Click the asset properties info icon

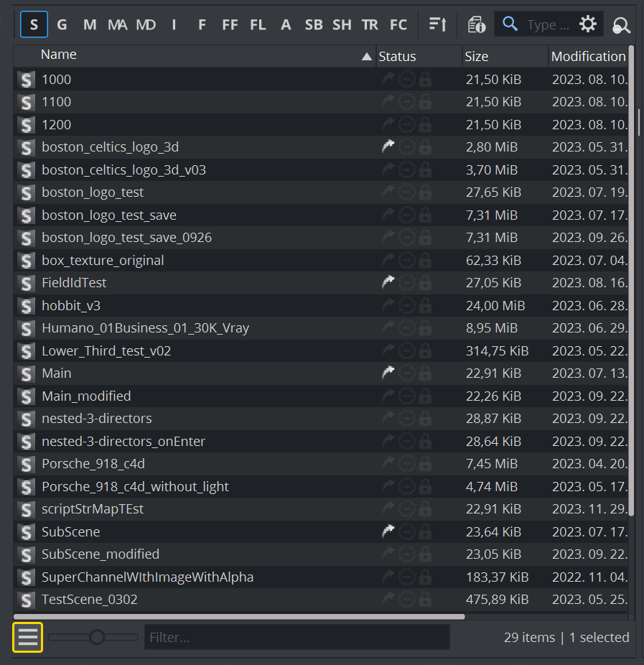(476, 24)
